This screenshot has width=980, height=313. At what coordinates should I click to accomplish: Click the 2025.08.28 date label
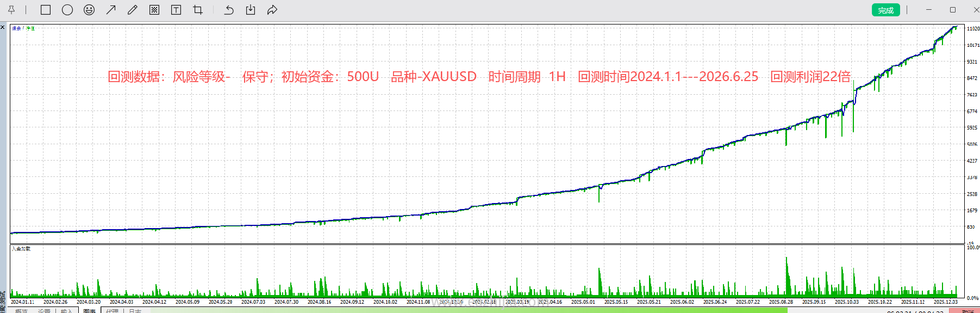tap(781, 302)
